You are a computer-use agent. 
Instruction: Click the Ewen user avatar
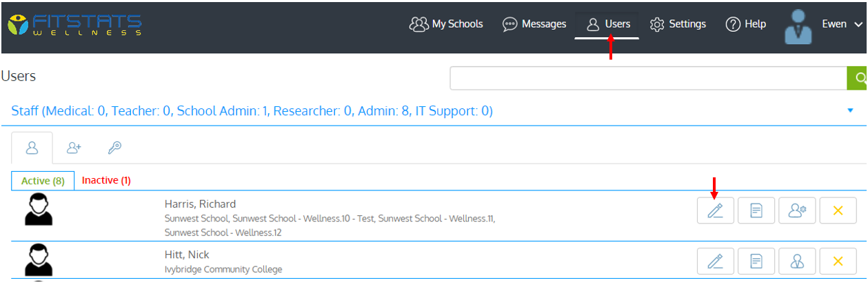(798, 26)
